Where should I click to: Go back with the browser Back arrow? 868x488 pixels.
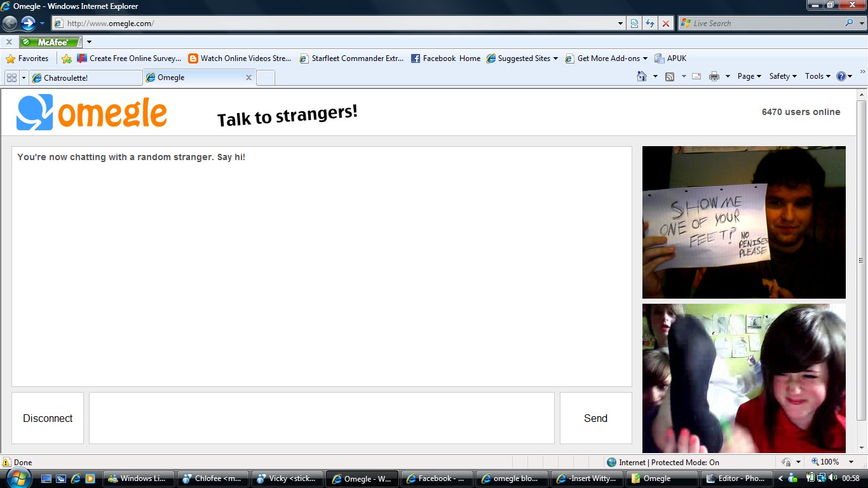pyautogui.click(x=10, y=24)
